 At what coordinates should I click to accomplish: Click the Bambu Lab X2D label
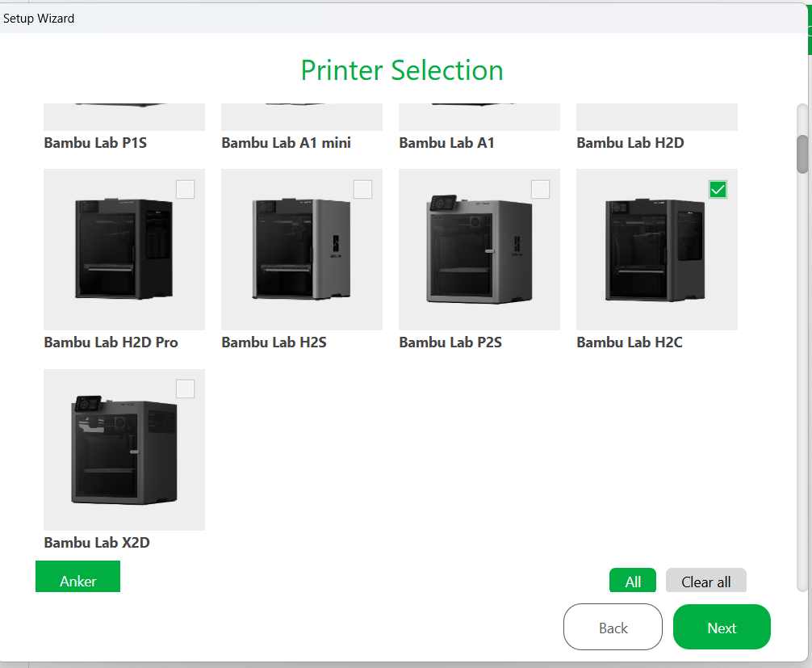click(x=97, y=543)
